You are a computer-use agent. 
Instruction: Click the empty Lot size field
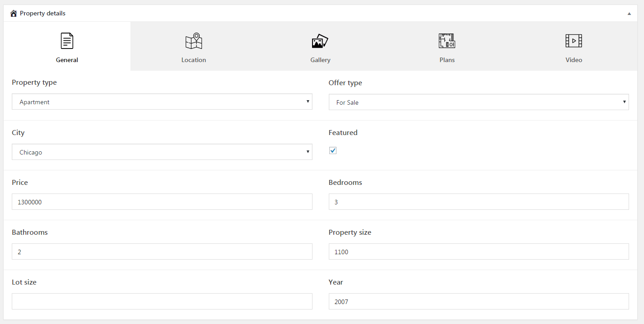coord(162,302)
